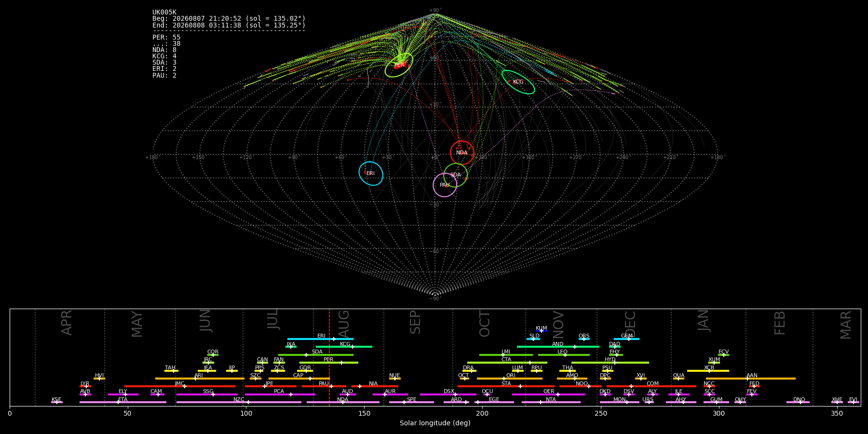This screenshot has height=434, width=868.
Task: Select the LEO shower bar in timeline
Action: (564, 355)
